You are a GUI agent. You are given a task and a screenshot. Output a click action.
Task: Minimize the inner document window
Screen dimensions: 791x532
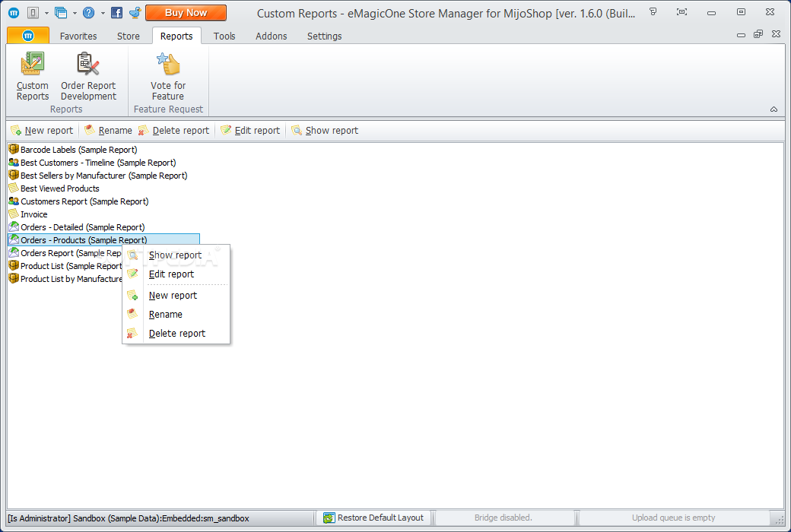(x=741, y=35)
